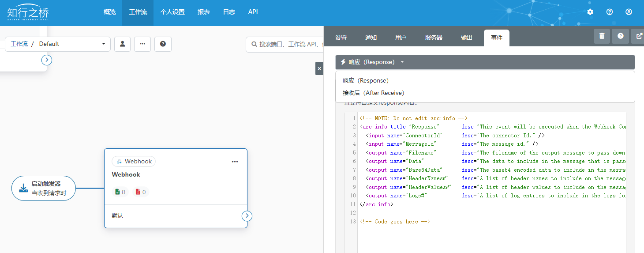The width and height of the screenshot is (644, 253).
Task: Expand the left sidebar chevron
Action: 47,60
